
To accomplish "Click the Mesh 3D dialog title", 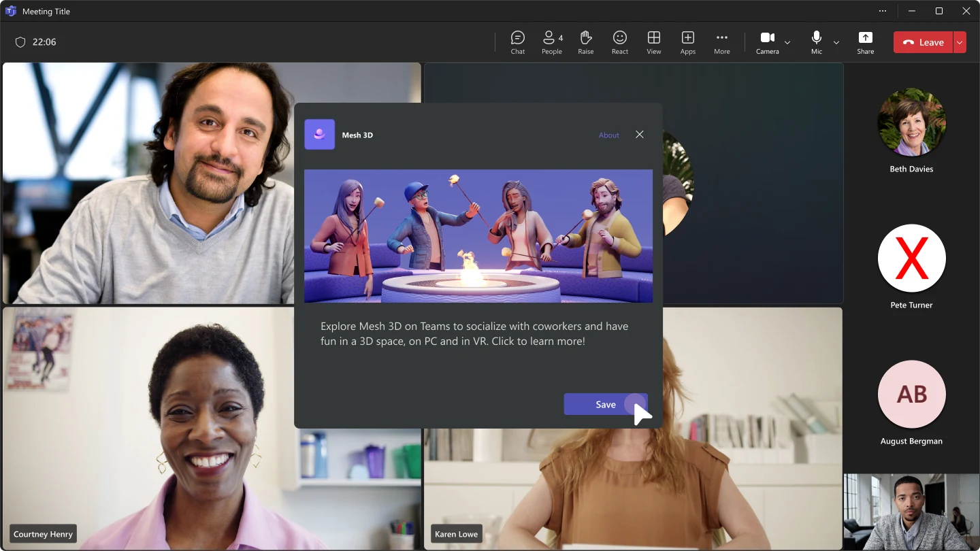I will [357, 135].
